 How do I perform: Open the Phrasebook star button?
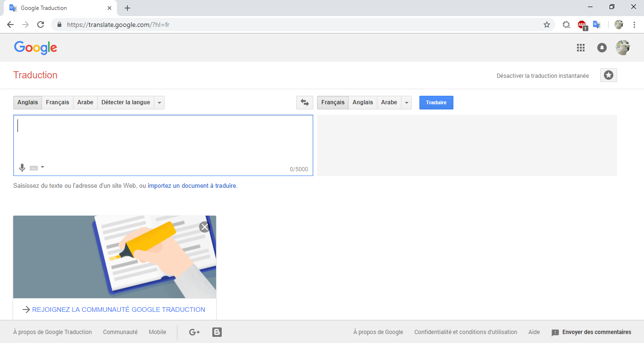coord(609,75)
